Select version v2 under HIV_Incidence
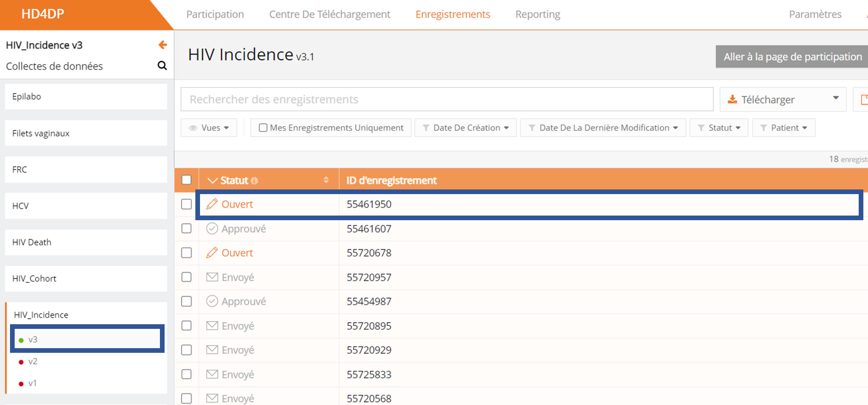The image size is (868, 405). tap(33, 361)
